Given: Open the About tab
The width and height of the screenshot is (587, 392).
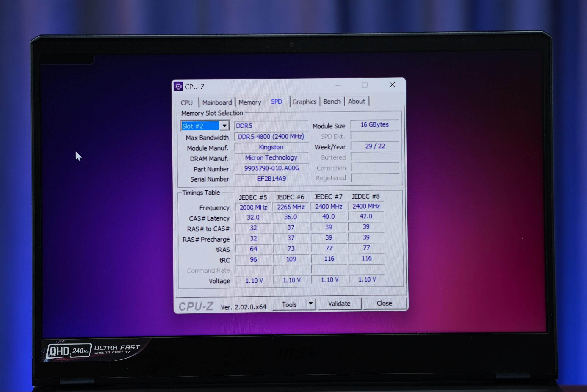Looking at the screenshot, I should click(357, 101).
